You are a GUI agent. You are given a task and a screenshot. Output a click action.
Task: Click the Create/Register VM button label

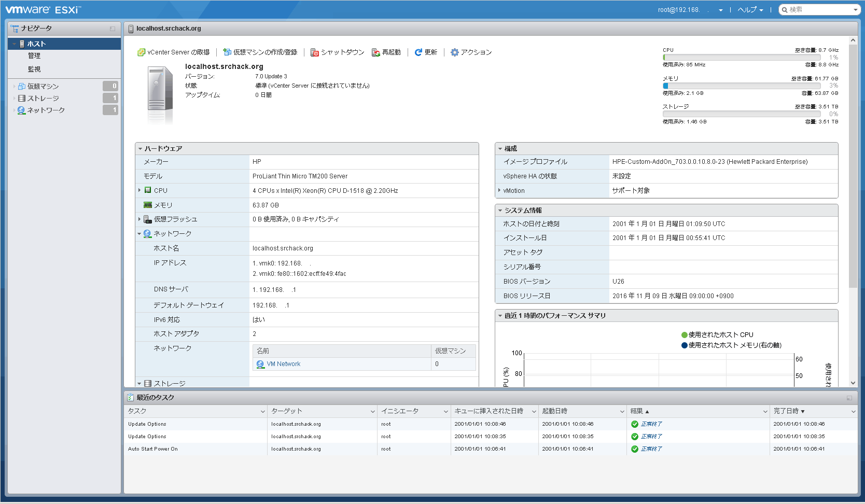tap(266, 52)
